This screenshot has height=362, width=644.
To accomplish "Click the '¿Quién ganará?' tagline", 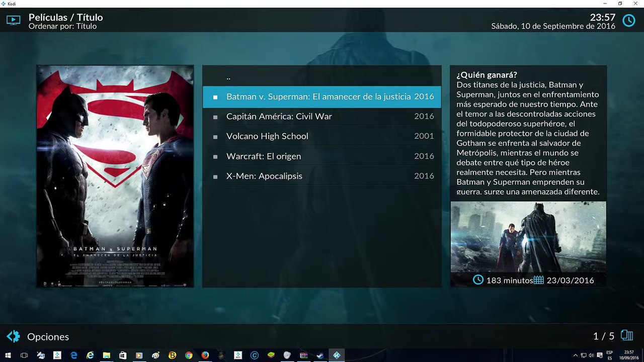I will [x=487, y=75].
